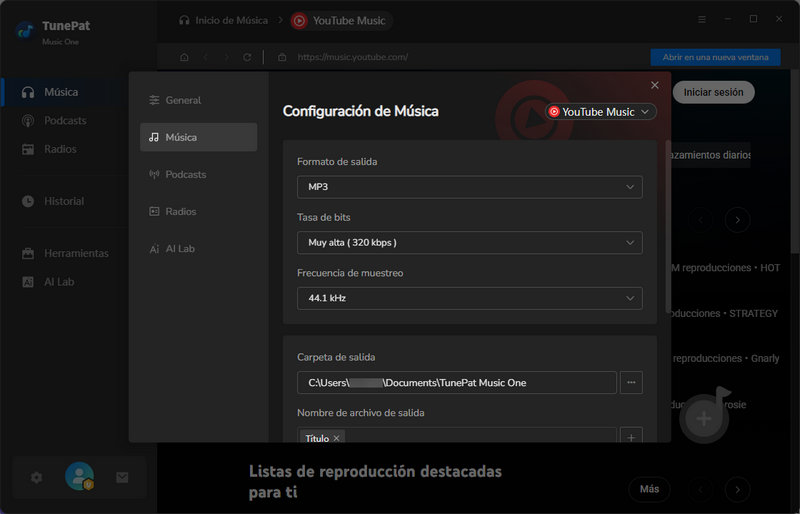Click the music.youtube.com address field
The height and width of the screenshot is (514, 800).
point(352,58)
